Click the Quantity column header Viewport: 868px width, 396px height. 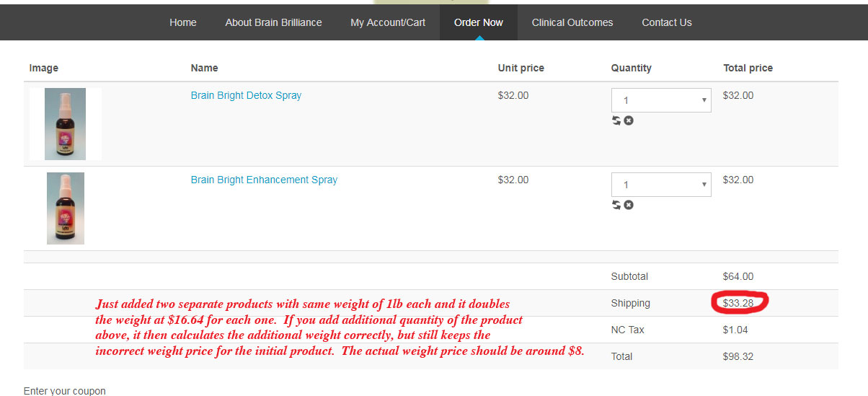632,68
